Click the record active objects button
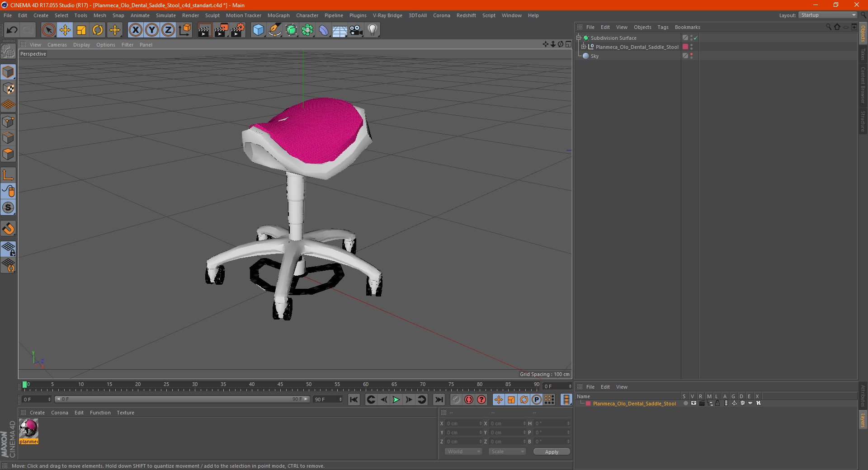 (x=456, y=399)
